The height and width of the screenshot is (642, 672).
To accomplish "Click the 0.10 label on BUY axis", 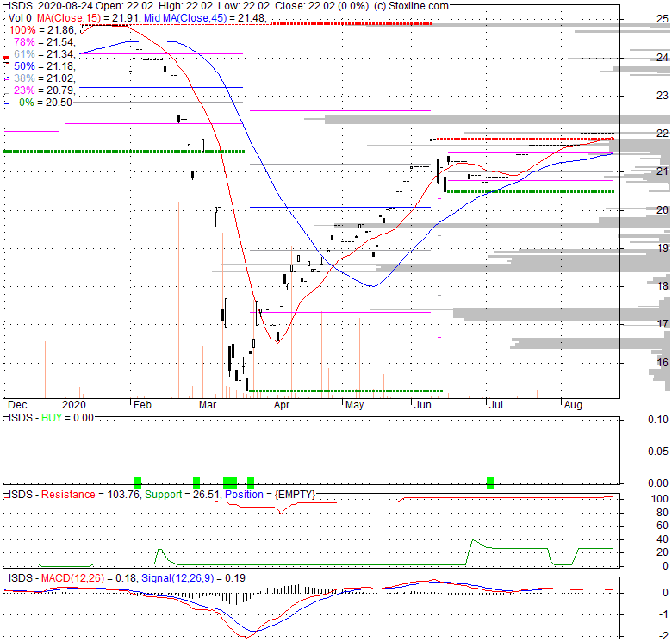I will click(658, 420).
